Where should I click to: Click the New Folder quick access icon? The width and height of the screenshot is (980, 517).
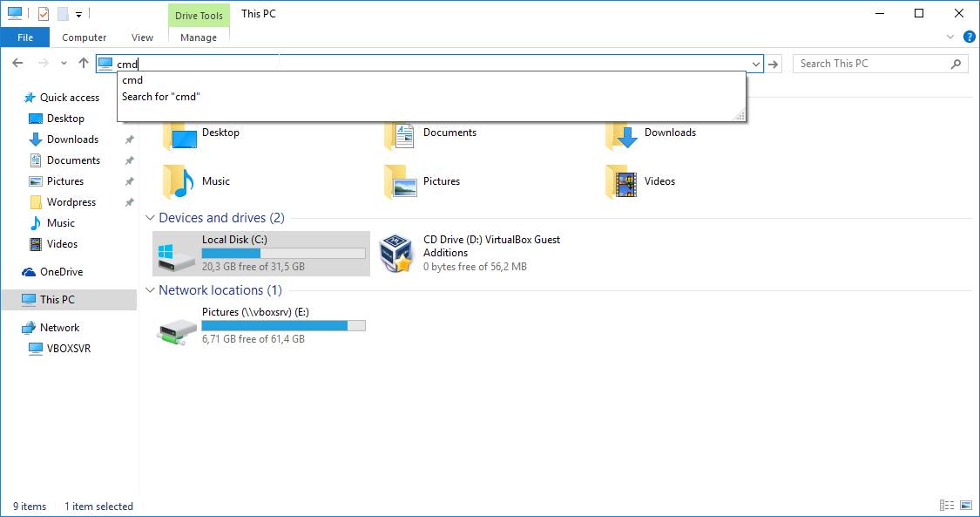click(x=63, y=14)
